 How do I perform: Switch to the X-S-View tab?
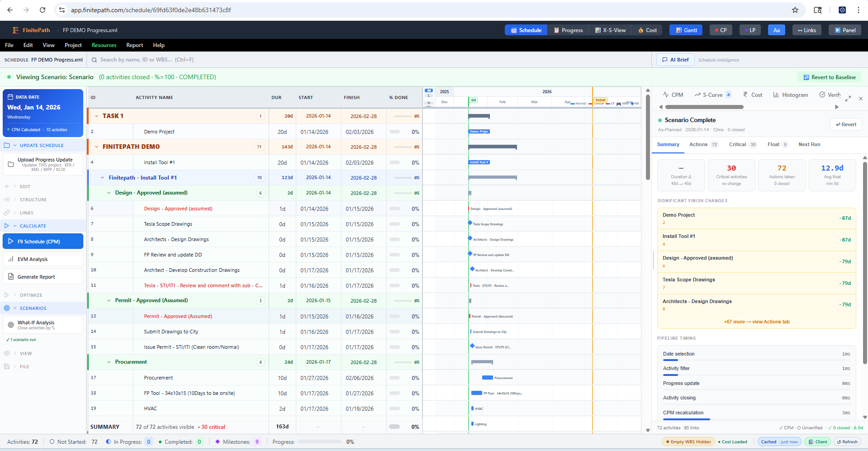click(x=610, y=30)
